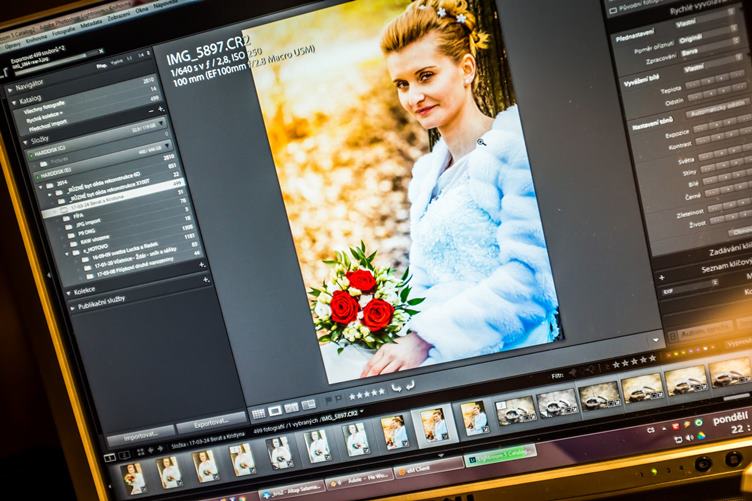Open the JPG import folder

88,222
